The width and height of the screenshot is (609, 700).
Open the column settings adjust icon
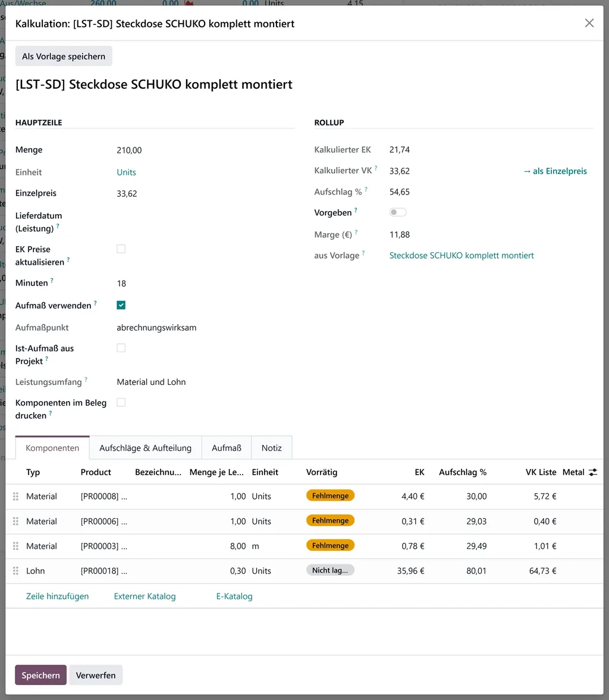point(593,472)
